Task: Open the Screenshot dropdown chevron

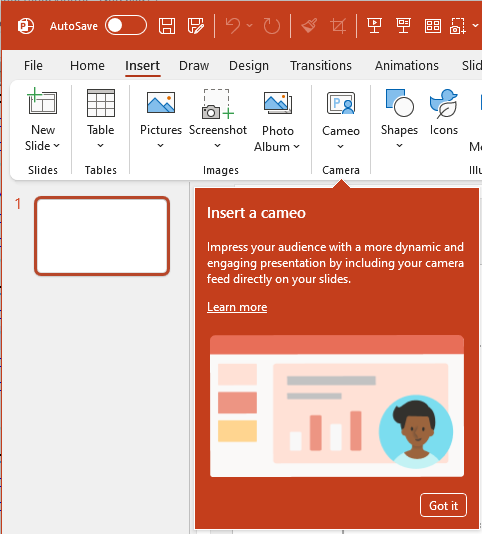Action: pos(217,146)
